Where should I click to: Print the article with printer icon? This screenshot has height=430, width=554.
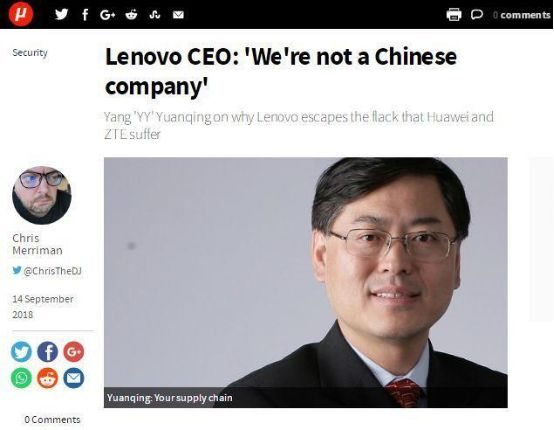point(454,14)
